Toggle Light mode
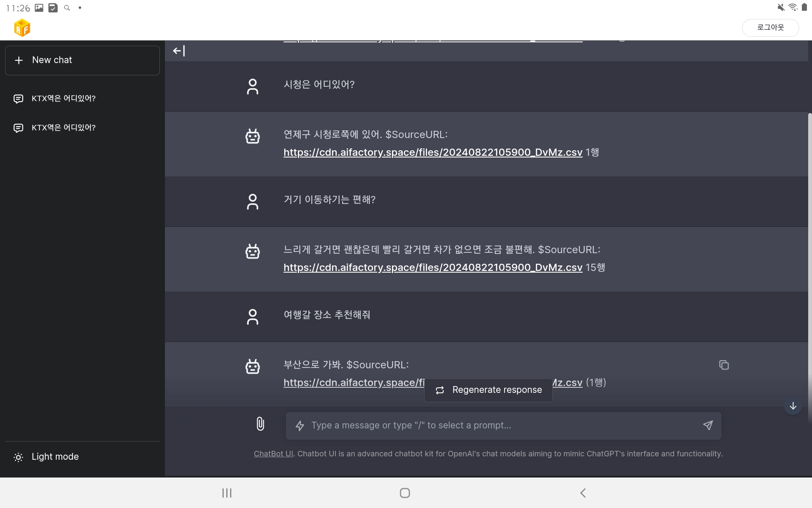Screen dimensions: 812x508 click(x=47, y=457)
